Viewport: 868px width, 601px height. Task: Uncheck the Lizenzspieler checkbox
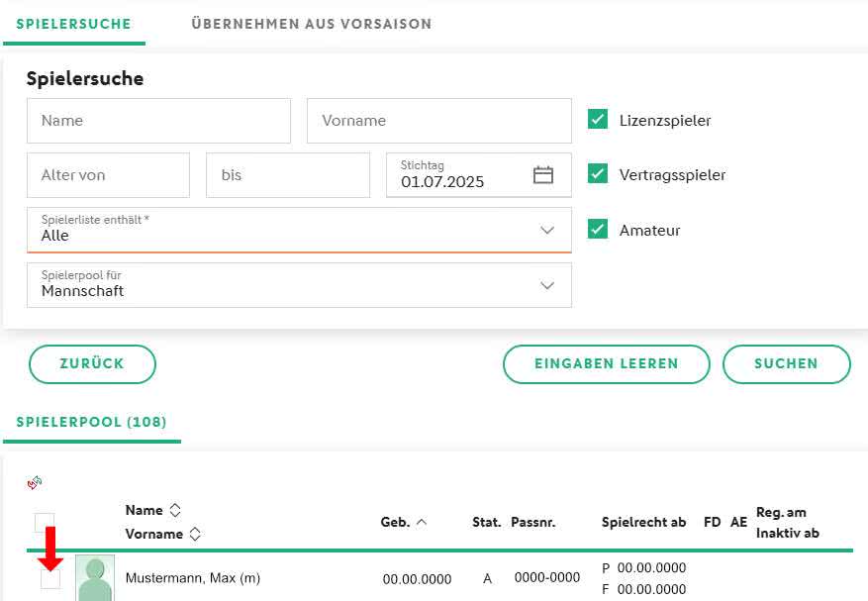tap(597, 119)
